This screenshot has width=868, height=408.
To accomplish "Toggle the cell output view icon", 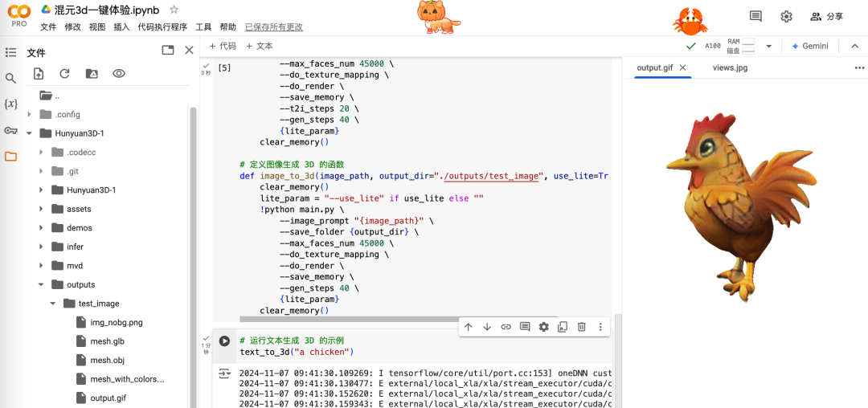I will (224, 373).
